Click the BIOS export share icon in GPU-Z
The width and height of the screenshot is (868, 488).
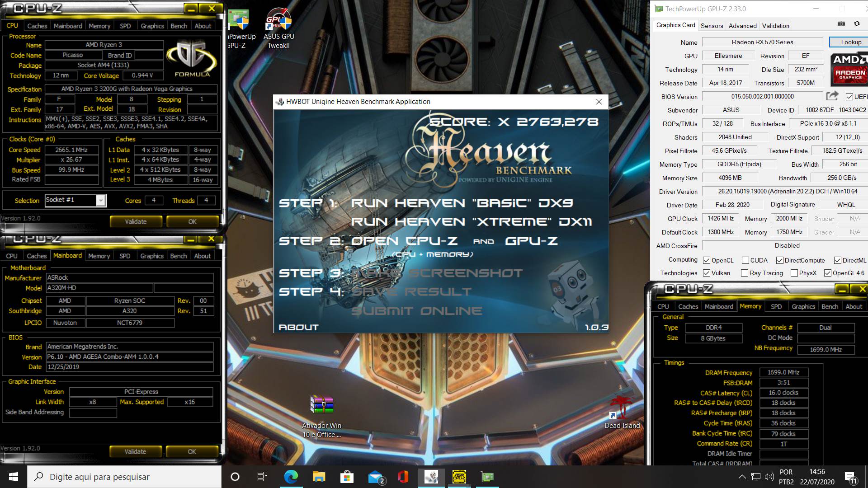pyautogui.click(x=832, y=96)
